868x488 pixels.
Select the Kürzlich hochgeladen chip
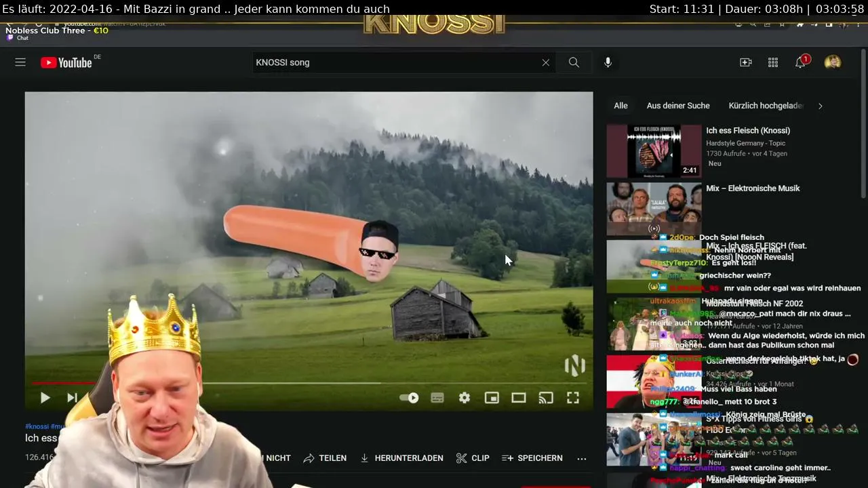tap(766, 106)
